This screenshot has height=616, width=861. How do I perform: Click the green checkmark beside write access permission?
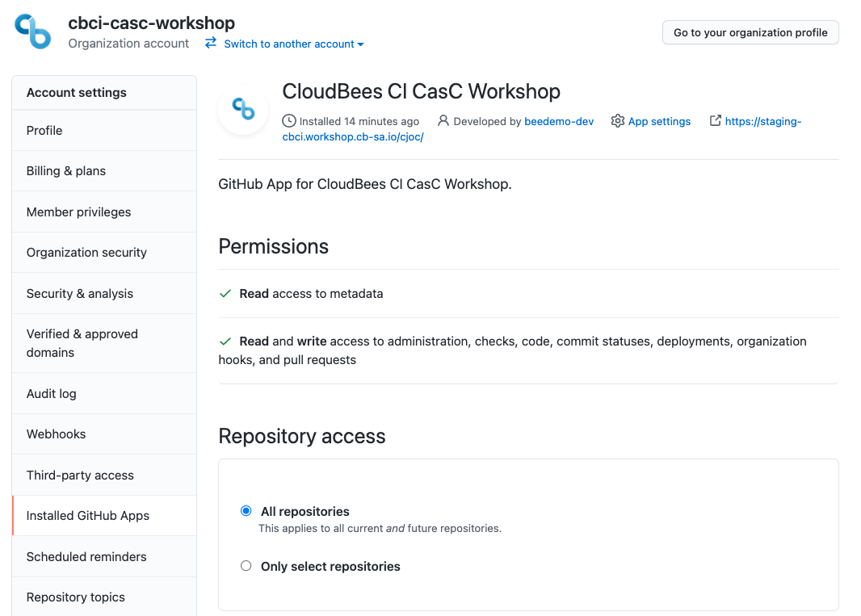tap(225, 340)
